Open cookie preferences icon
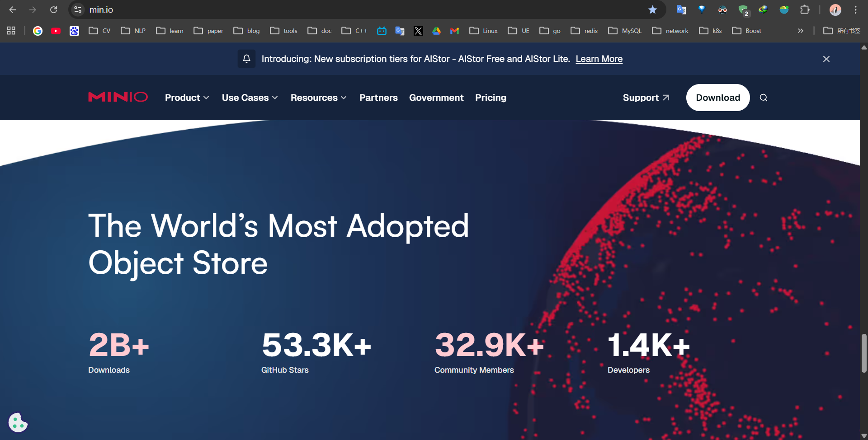The height and width of the screenshot is (440, 868). [x=18, y=423]
